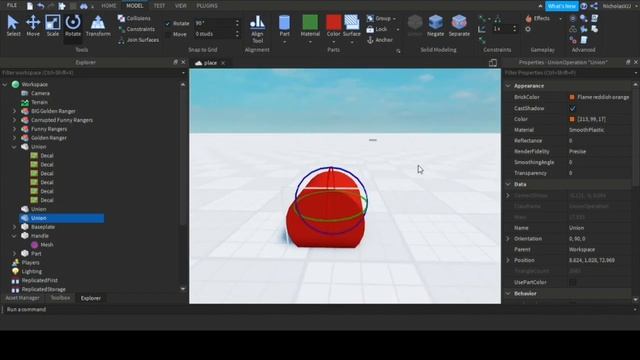This screenshot has height=360, width=640.
Task: Toggle Join Surfaces option
Action: tap(139, 40)
